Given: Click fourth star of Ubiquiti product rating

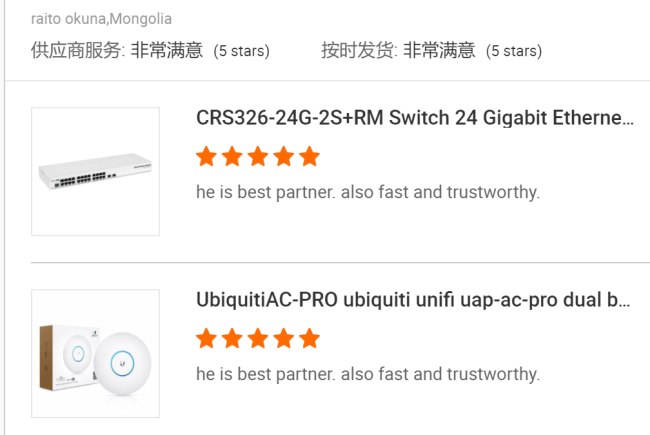Looking at the screenshot, I should click(x=284, y=338).
